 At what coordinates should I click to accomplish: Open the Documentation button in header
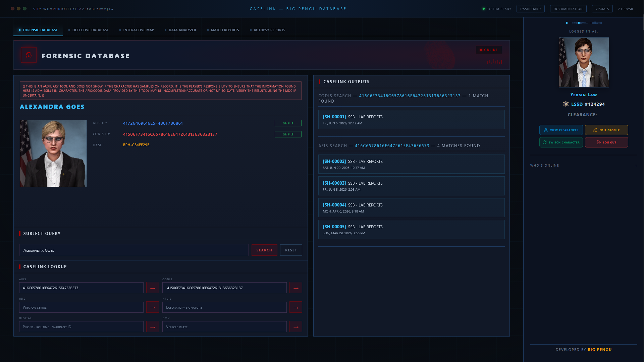[568, 9]
